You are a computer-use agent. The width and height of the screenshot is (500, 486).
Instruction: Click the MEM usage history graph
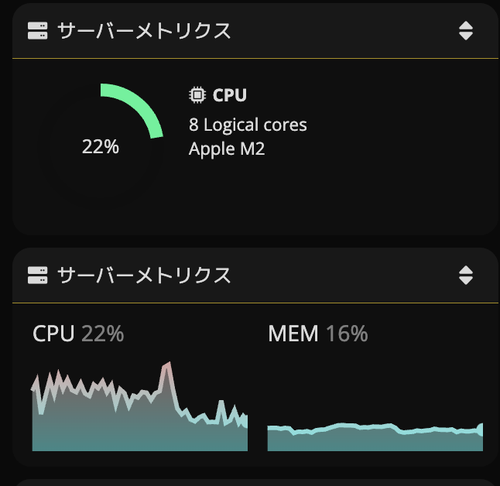(375, 437)
